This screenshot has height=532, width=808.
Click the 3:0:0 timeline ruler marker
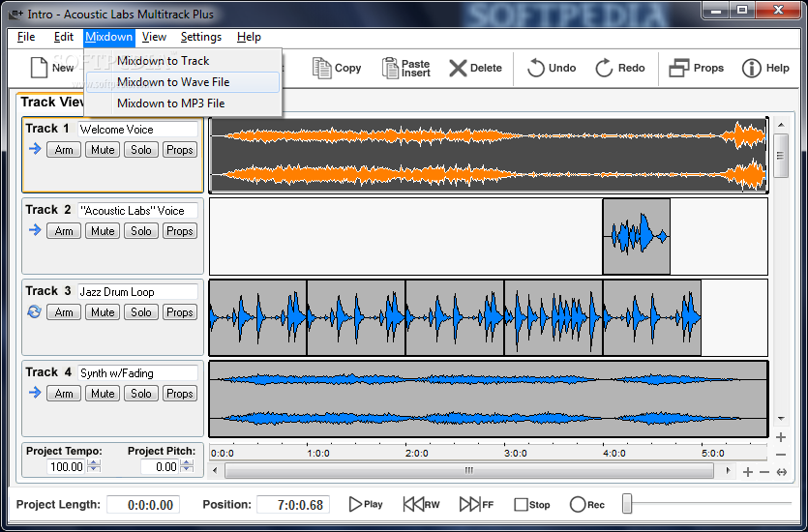[516, 454]
